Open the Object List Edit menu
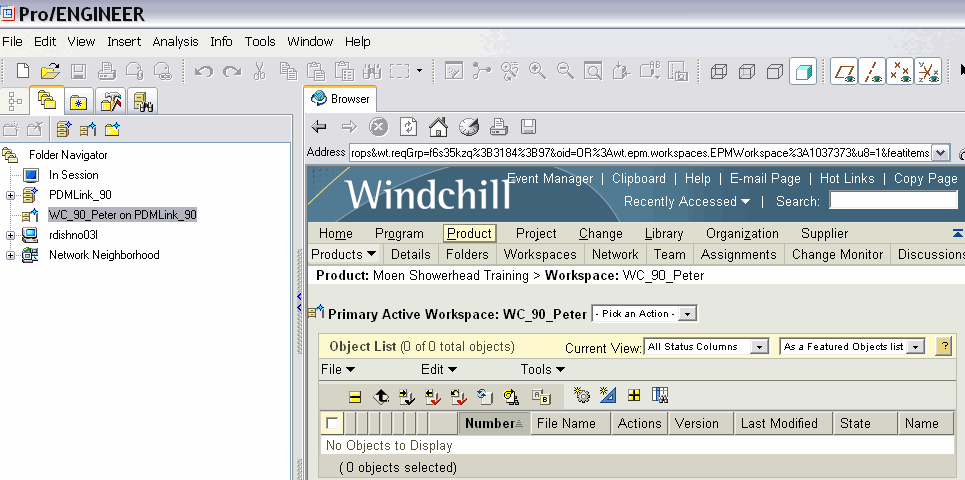The width and height of the screenshot is (965, 480). pyautogui.click(x=439, y=370)
